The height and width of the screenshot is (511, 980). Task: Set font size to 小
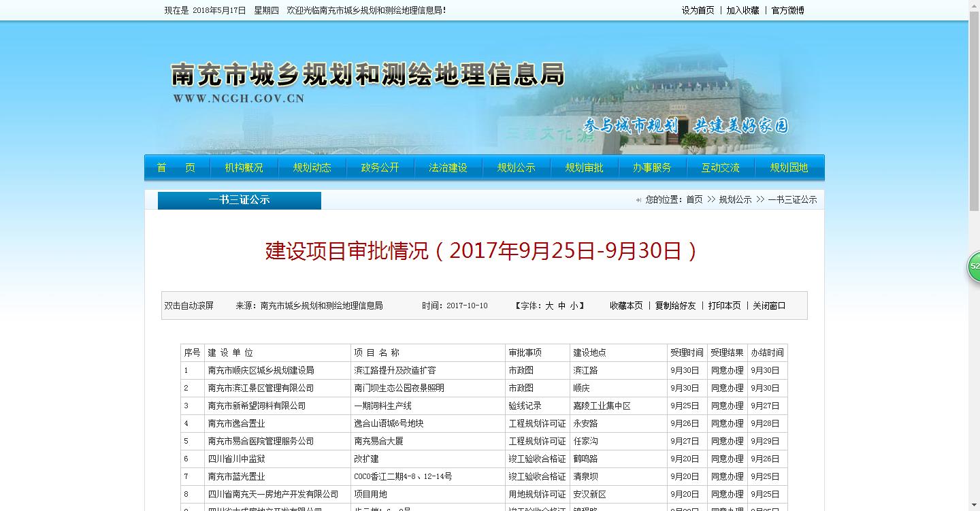pyautogui.click(x=574, y=306)
